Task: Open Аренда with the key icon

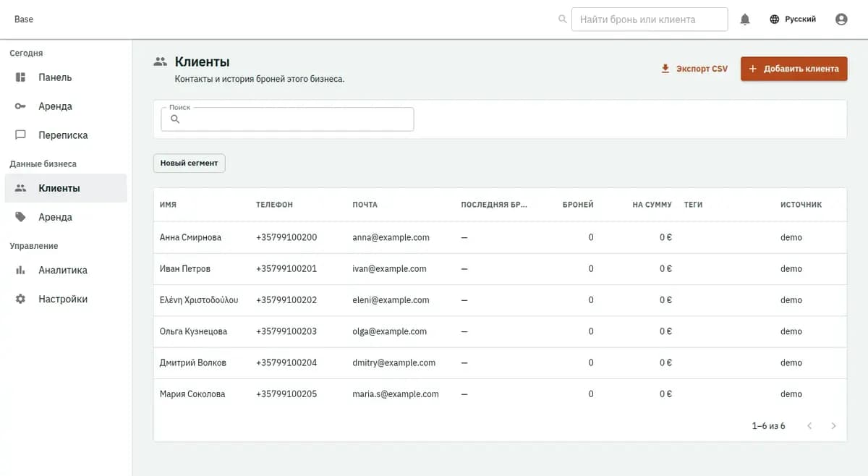Action: click(x=21, y=106)
